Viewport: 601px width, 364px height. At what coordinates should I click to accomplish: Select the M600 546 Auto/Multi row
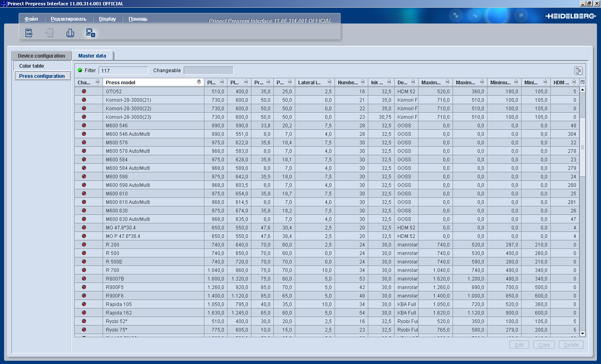(x=327, y=134)
